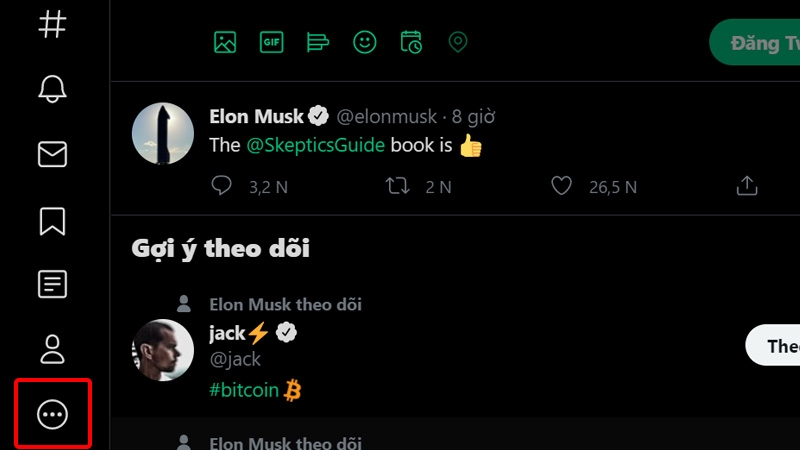Add an image to the tweet
The image size is (800, 450).
point(225,42)
